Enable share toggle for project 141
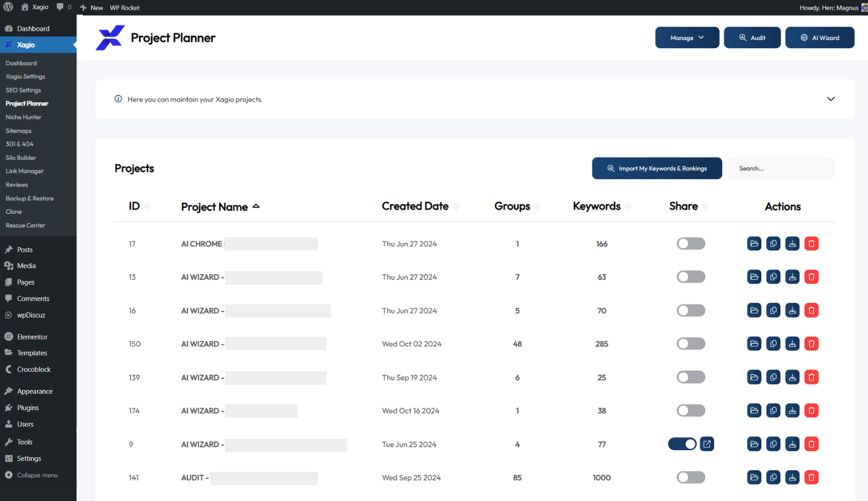The width and height of the screenshot is (868, 501). tap(691, 477)
